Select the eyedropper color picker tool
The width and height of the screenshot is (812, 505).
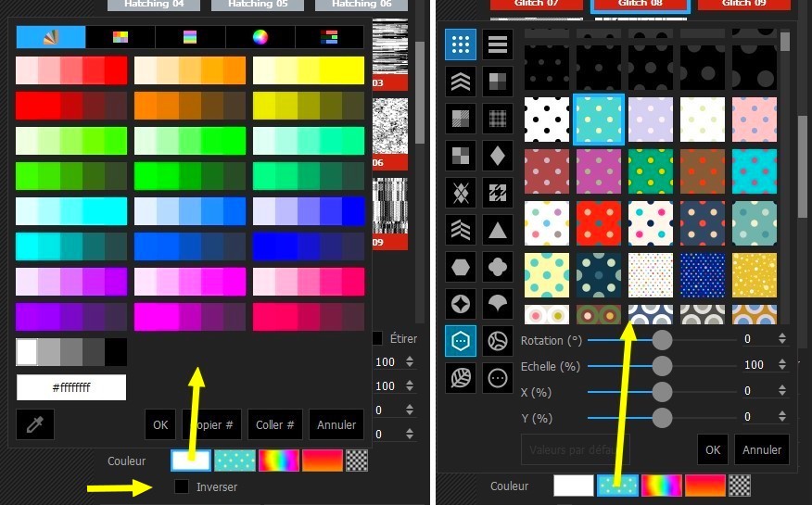[34, 424]
